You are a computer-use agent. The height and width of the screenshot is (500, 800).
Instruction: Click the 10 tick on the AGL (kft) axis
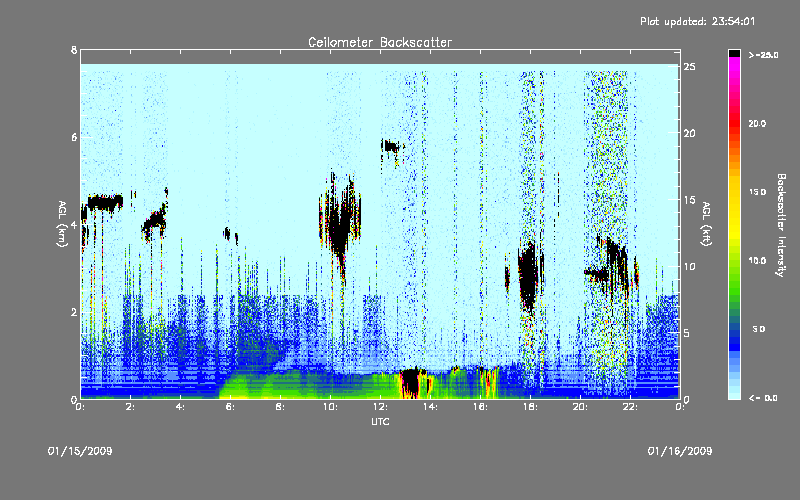689,266
